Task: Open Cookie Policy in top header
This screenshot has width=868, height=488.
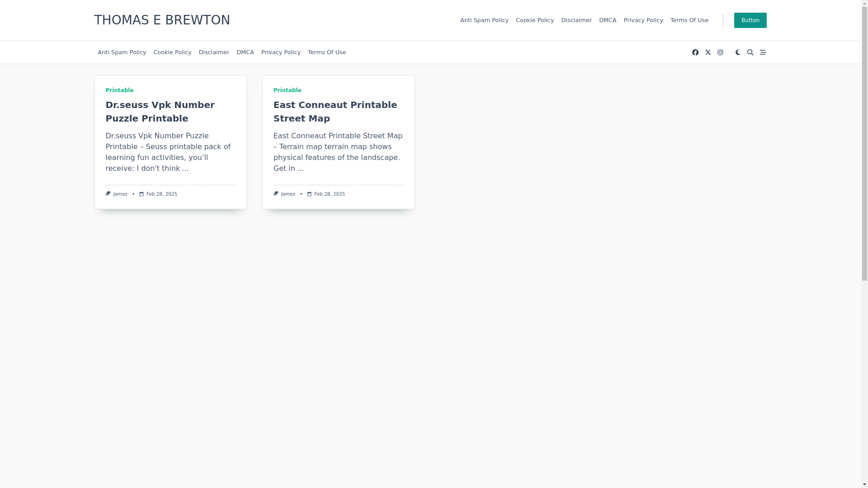Action: tap(535, 20)
